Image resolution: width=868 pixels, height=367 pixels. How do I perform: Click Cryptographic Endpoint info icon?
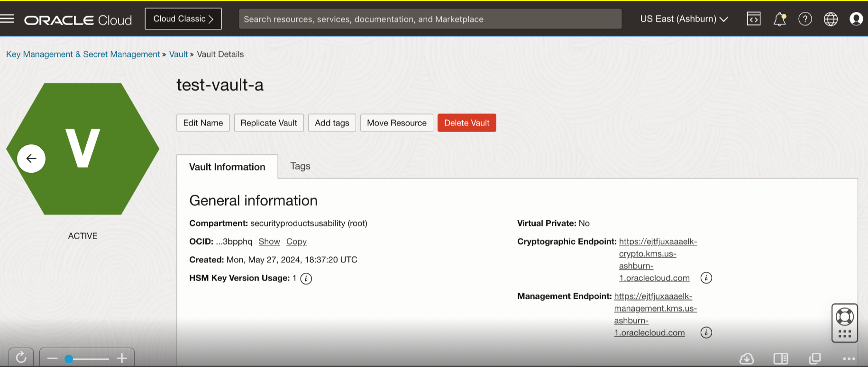tap(706, 278)
